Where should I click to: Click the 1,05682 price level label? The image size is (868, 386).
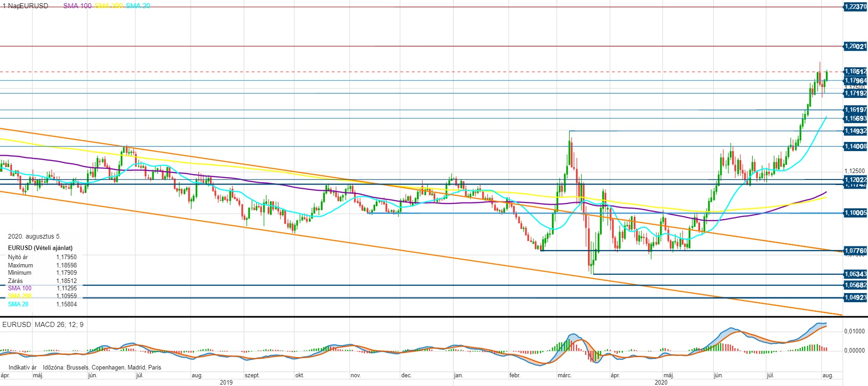[855, 285]
